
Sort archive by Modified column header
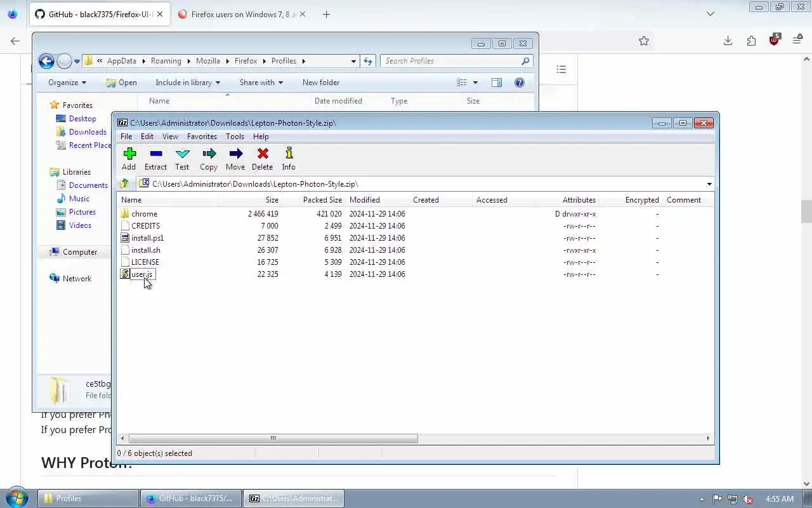[377, 200]
